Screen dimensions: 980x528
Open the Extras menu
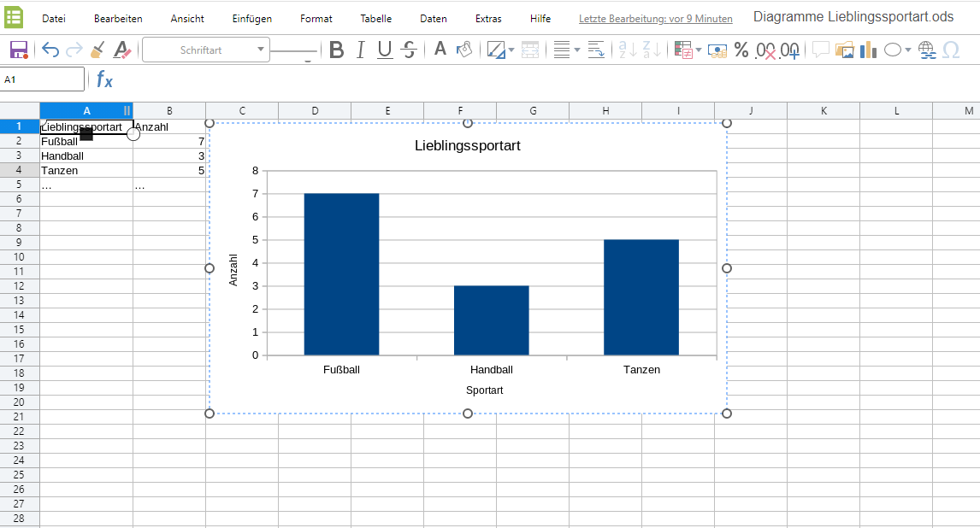point(488,19)
